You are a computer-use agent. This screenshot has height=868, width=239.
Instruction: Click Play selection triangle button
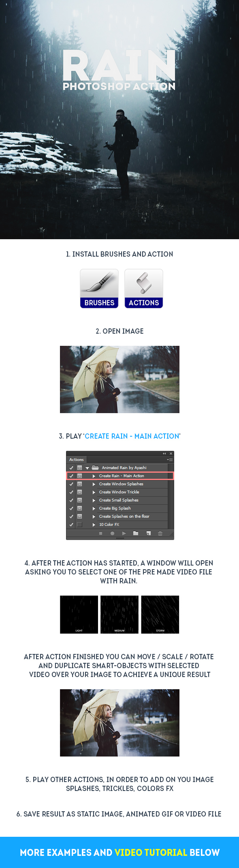(124, 534)
